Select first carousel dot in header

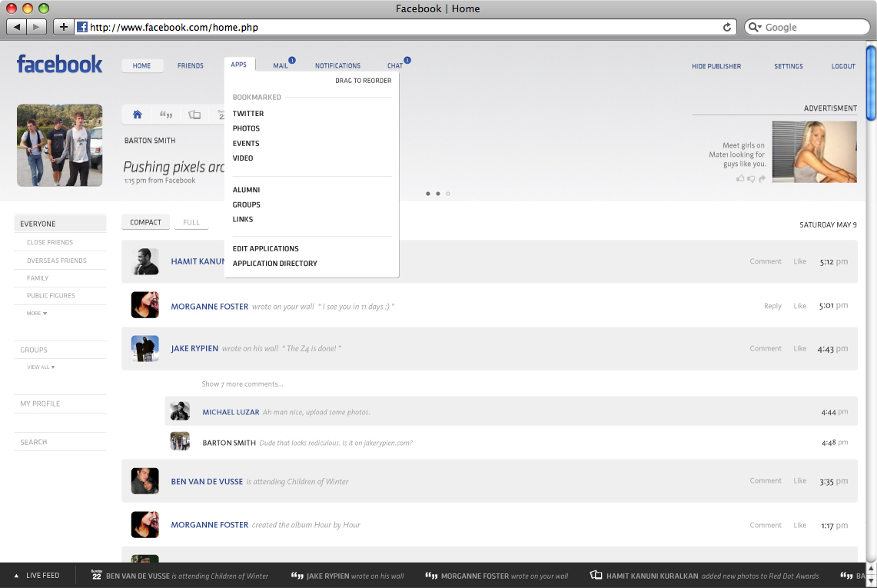coord(428,194)
